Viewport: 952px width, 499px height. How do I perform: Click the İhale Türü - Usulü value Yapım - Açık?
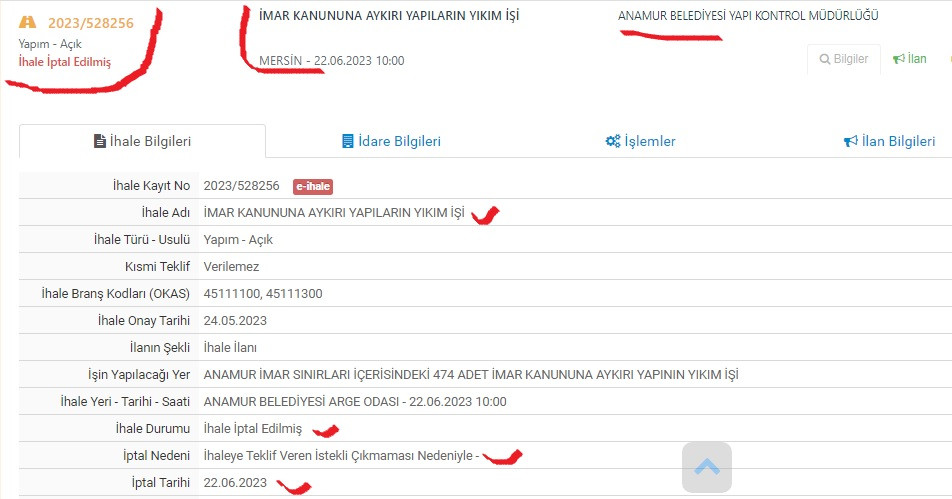coord(238,240)
